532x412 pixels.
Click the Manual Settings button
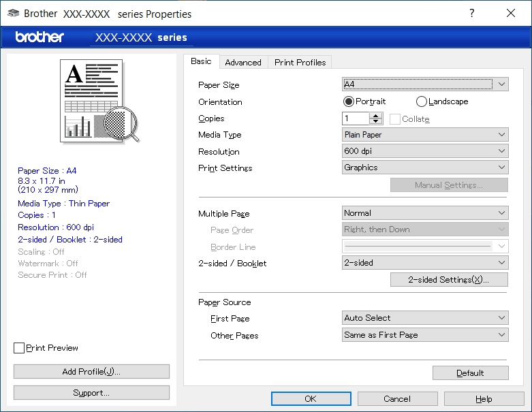[449, 185]
